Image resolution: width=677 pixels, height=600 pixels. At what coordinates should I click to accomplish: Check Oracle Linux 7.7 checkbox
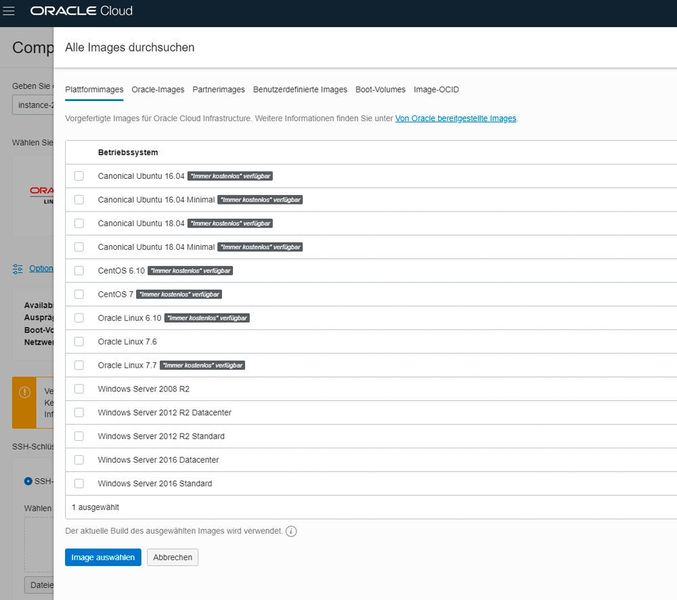coord(79,365)
